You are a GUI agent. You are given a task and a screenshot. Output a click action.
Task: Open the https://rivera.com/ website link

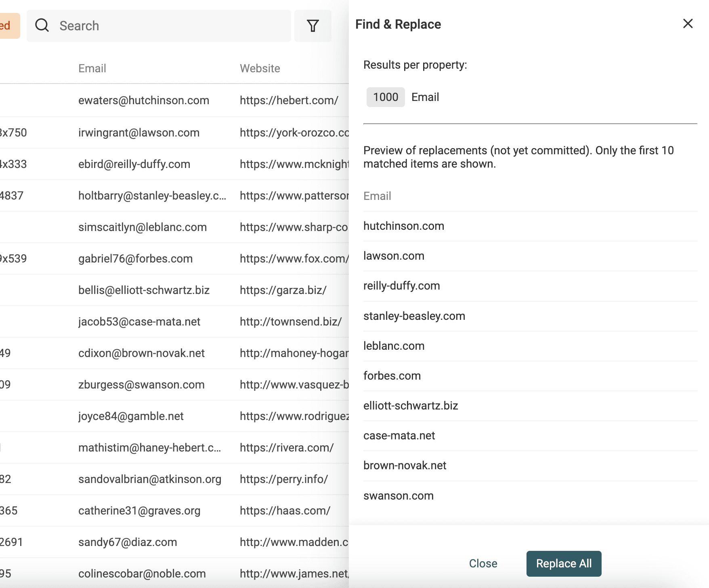(286, 447)
